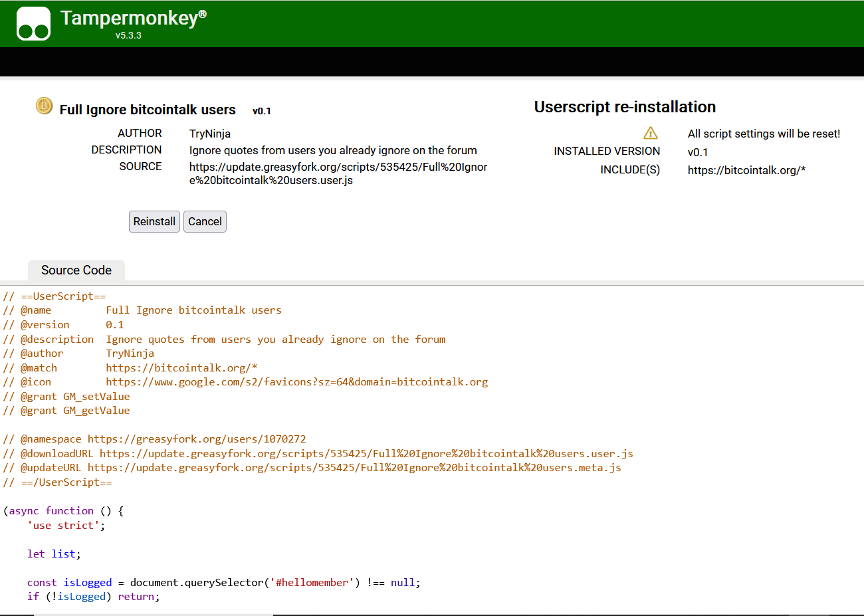Click the '// ==UserScript==' opening code line
This screenshot has height=616, width=864.
coord(54,296)
